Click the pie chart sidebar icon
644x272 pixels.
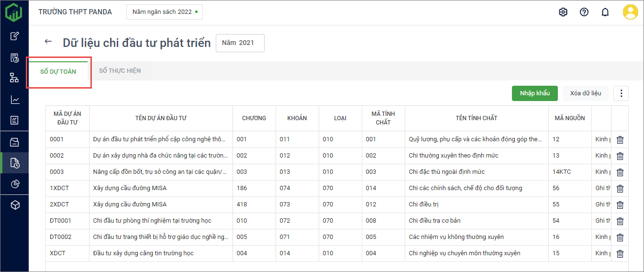15,184
